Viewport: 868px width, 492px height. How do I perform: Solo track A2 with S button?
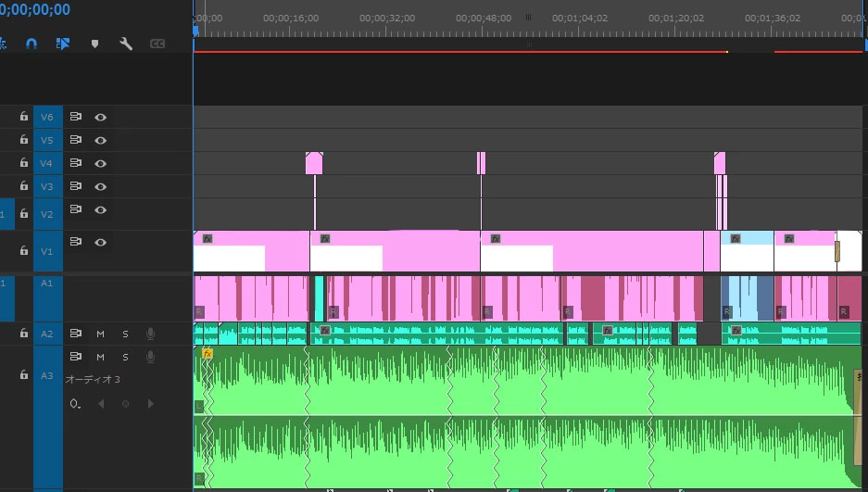pos(125,334)
